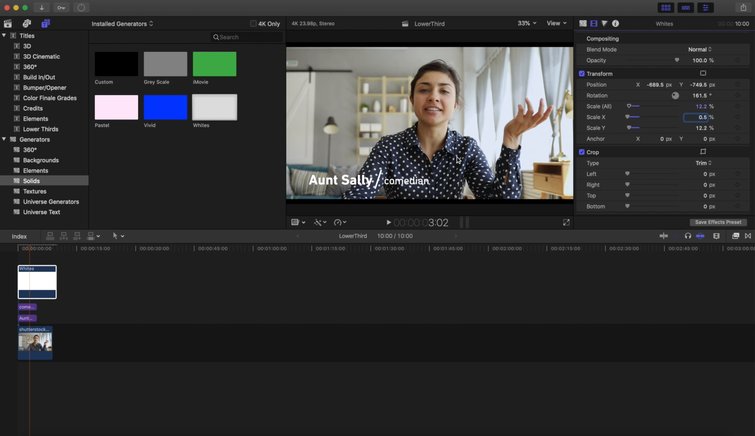Collapse the Generators category triangle
The width and height of the screenshot is (755, 436).
tap(4, 139)
